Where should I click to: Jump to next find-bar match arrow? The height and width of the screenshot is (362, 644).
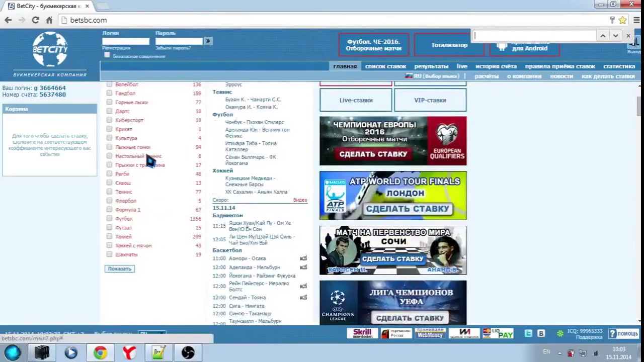615,36
